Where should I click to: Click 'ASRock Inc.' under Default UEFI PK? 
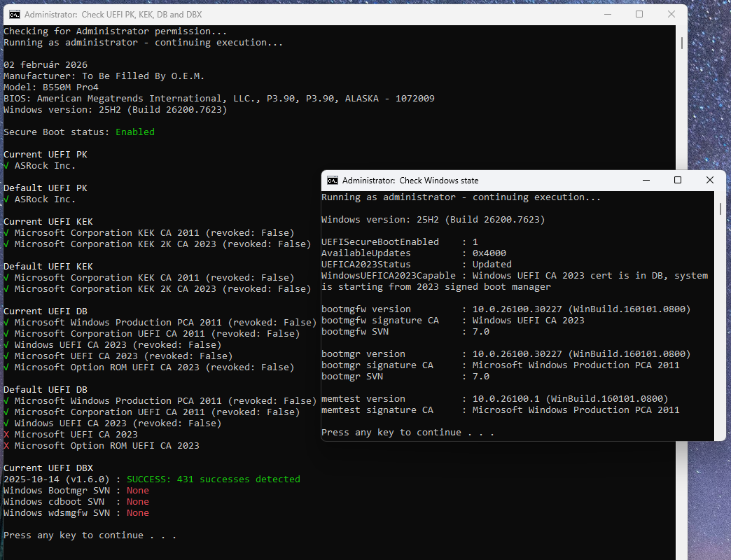pos(40,199)
